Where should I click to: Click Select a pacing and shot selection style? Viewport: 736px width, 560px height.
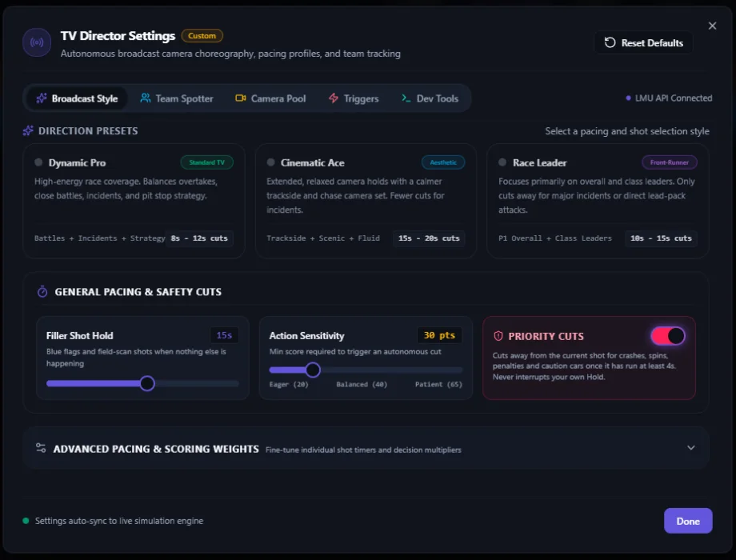627,131
